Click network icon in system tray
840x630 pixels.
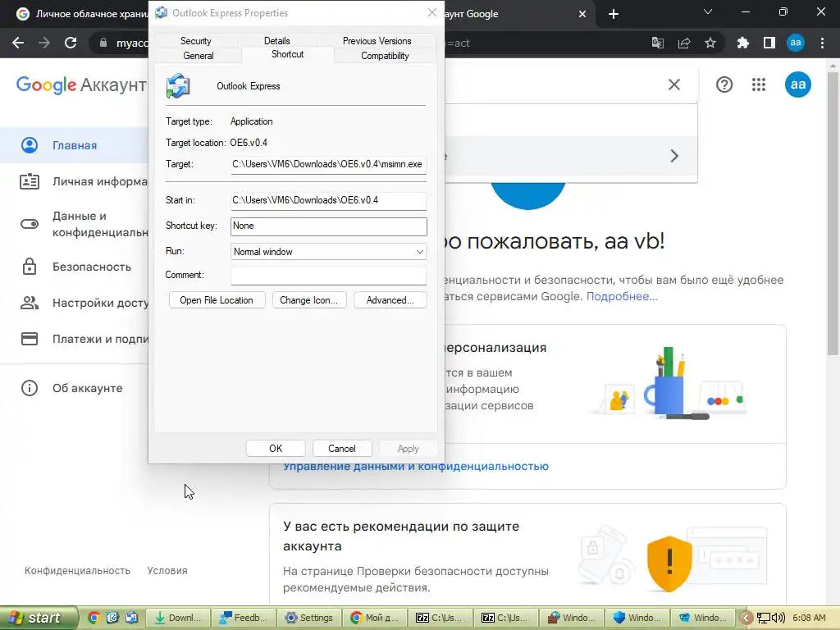coord(764,618)
